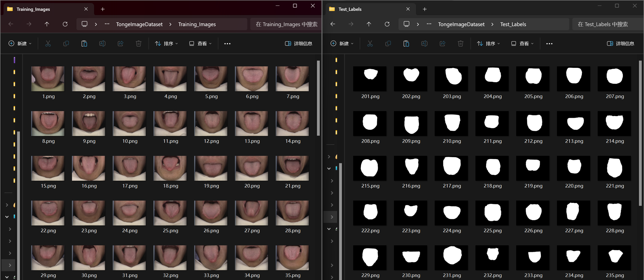Refresh the Training_Images folder

[x=65, y=24]
